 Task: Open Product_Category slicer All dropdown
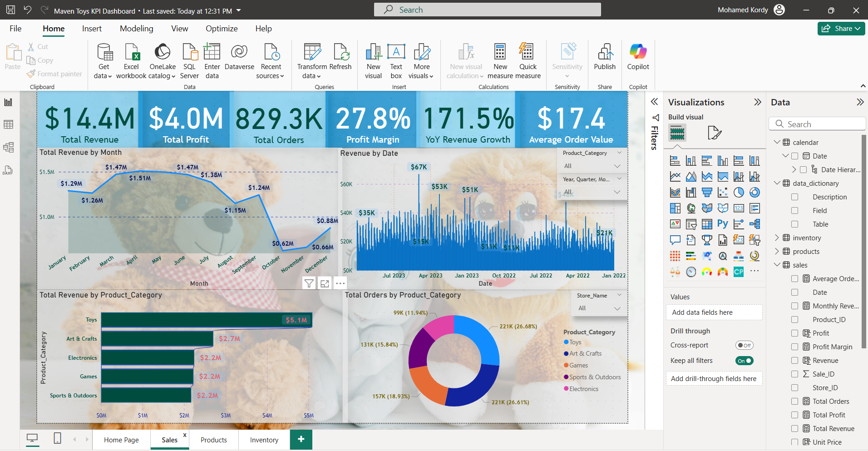[592, 166]
